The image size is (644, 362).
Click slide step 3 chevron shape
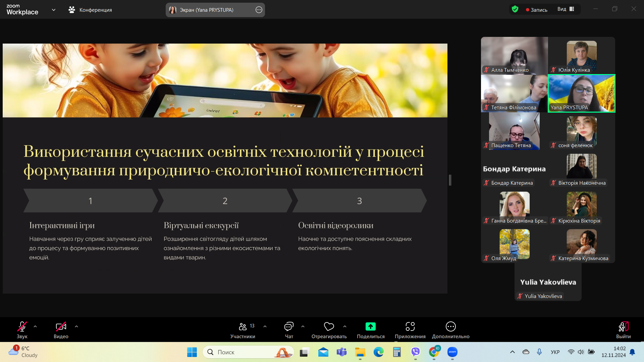click(360, 200)
